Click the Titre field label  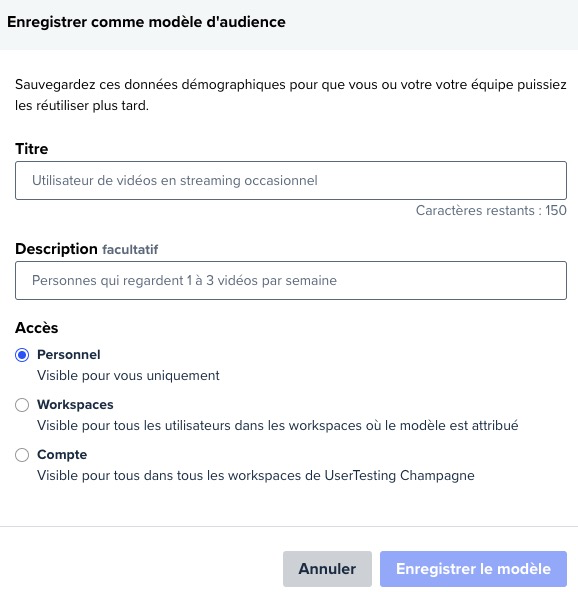click(31, 149)
